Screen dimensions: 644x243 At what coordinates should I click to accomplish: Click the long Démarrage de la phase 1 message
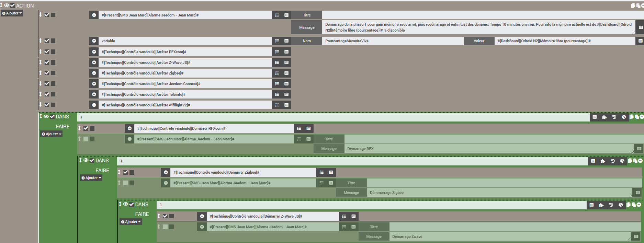point(479,27)
